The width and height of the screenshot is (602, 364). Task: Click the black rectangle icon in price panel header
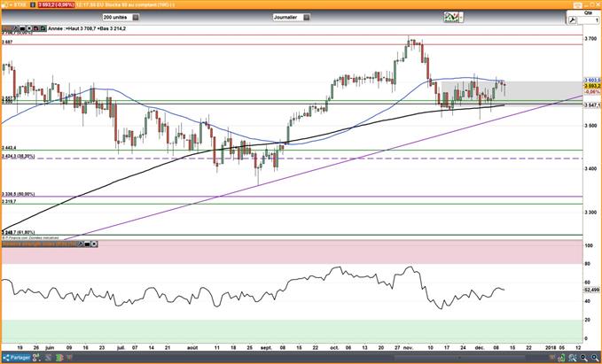click(x=22, y=28)
